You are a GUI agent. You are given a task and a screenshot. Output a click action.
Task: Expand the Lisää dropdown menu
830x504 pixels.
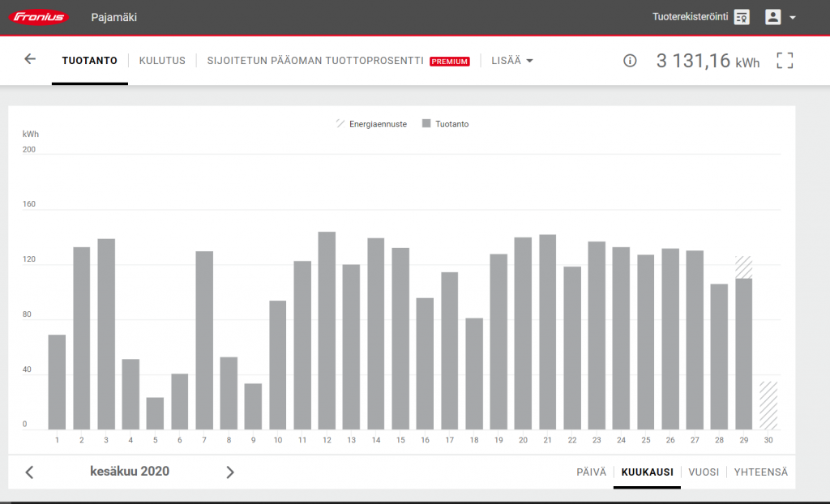511,61
